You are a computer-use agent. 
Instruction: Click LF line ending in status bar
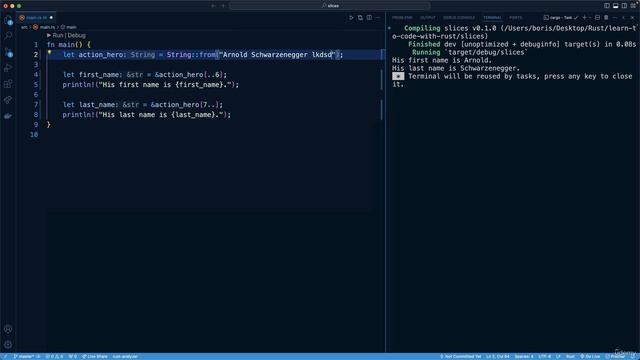(x=558, y=356)
